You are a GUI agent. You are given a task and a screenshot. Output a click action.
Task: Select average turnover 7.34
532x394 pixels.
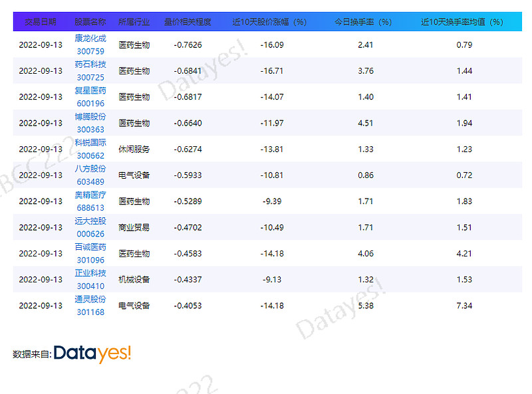click(464, 306)
